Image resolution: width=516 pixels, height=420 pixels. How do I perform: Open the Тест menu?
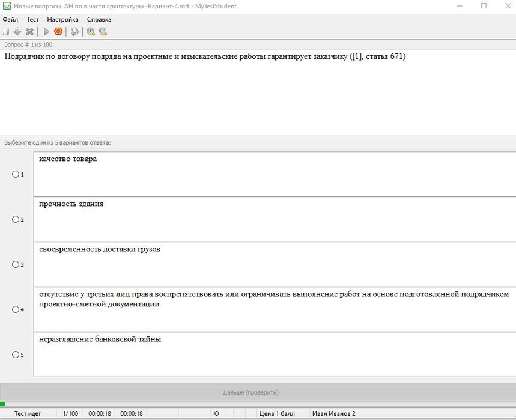tap(32, 19)
